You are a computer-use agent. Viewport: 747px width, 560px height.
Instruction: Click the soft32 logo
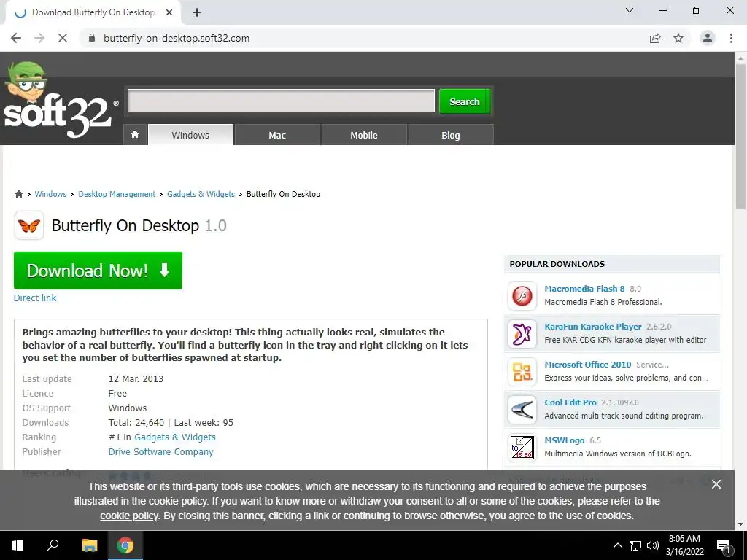(60, 99)
